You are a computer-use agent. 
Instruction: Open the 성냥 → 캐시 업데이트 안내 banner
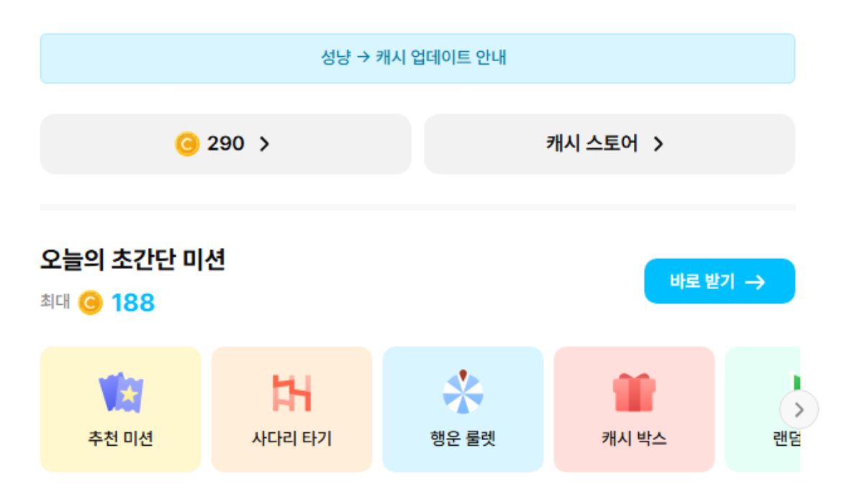point(417,58)
